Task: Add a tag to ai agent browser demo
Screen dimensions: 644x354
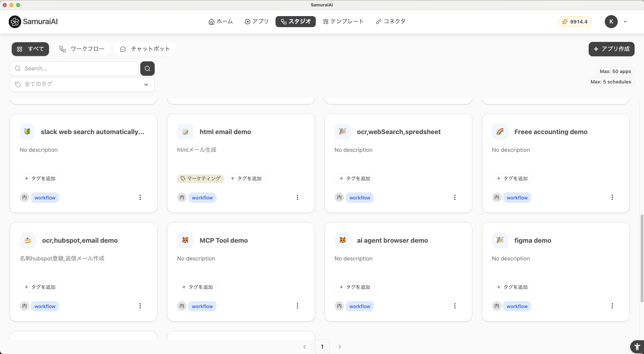Action: (354, 287)
